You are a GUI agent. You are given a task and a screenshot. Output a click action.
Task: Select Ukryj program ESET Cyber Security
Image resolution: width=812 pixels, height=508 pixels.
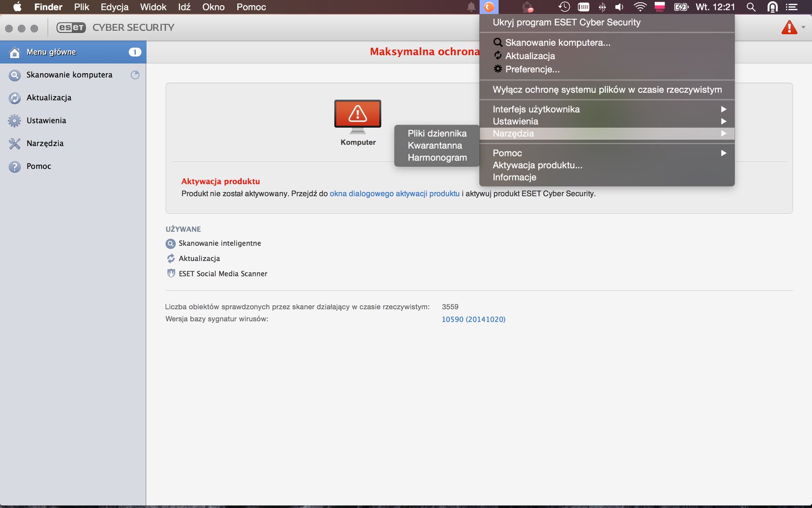(x=607, y=22)
